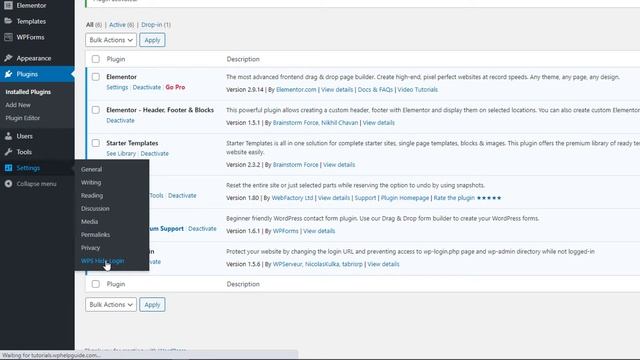Deactivate the Elementor plugin
The height and width of the screenshot is (360, 640).
tap(147, 87)
